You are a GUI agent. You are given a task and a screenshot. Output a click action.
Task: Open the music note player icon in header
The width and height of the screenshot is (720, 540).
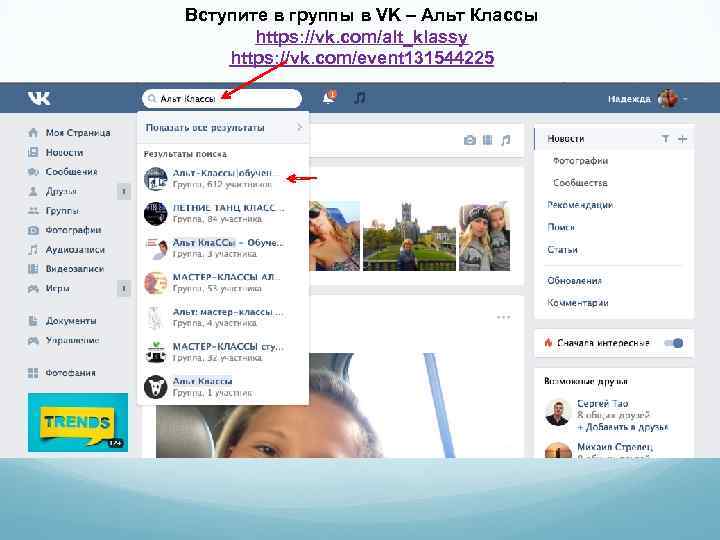[x=360, y=97]
